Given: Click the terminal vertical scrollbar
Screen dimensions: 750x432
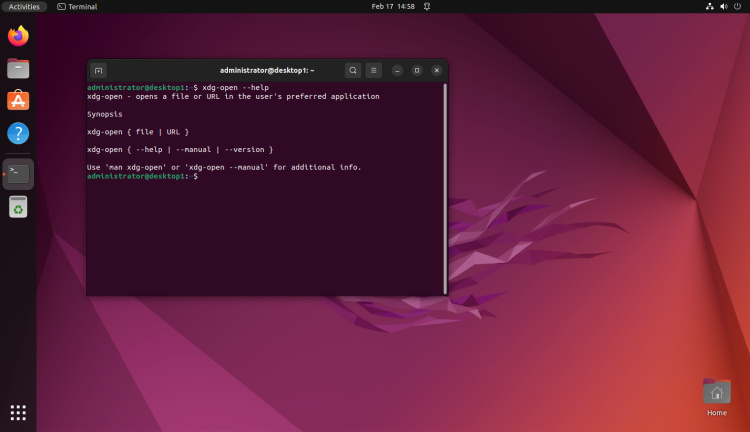Looking at the screenshot, I should (445, 188).
